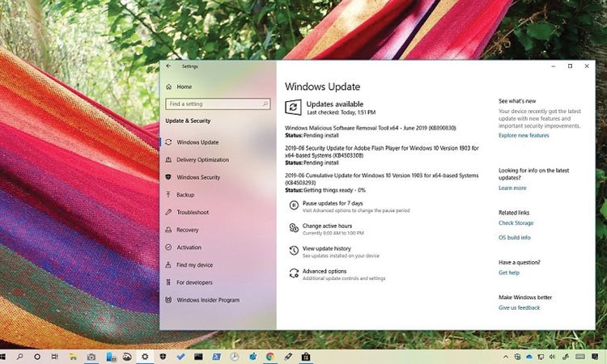Show hidden icons in system tray
607x364 pixels.
click(x=506, y=356)
